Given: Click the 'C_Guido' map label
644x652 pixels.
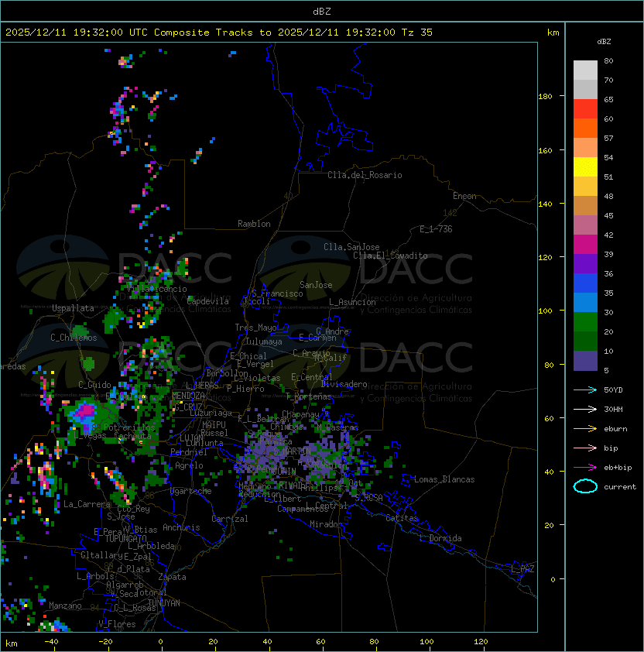Looking at the screenshot, I should coord(94,385).
